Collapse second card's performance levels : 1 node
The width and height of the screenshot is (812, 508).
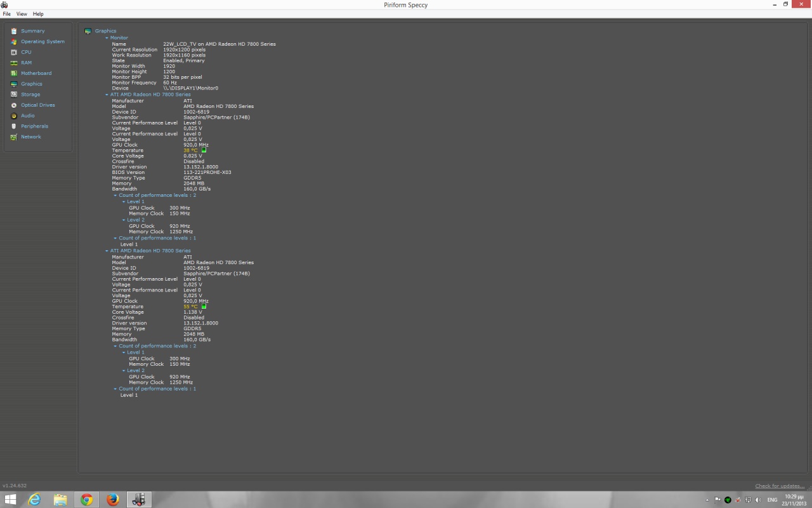click(x=115, y=389)
